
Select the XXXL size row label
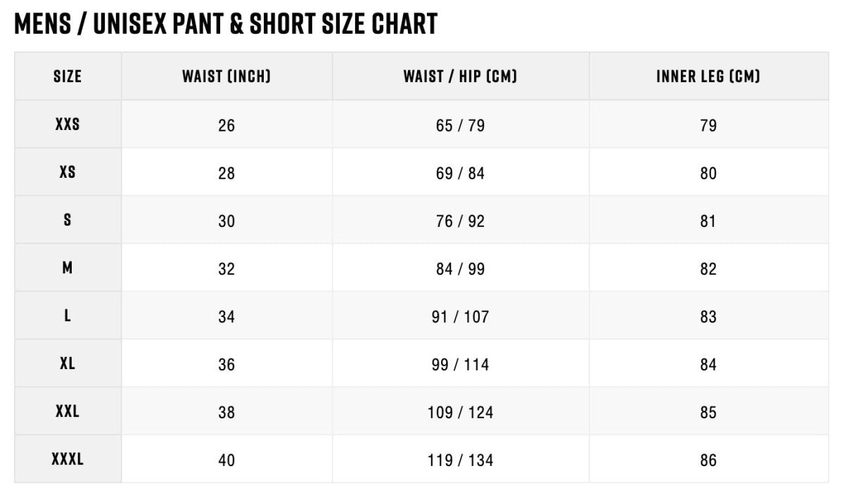68,459
